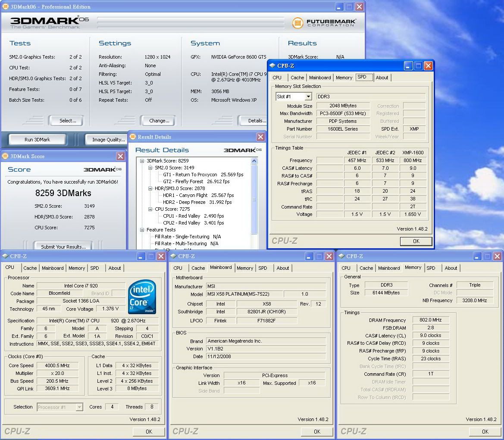Click the Change... settings button

(158, 121)
